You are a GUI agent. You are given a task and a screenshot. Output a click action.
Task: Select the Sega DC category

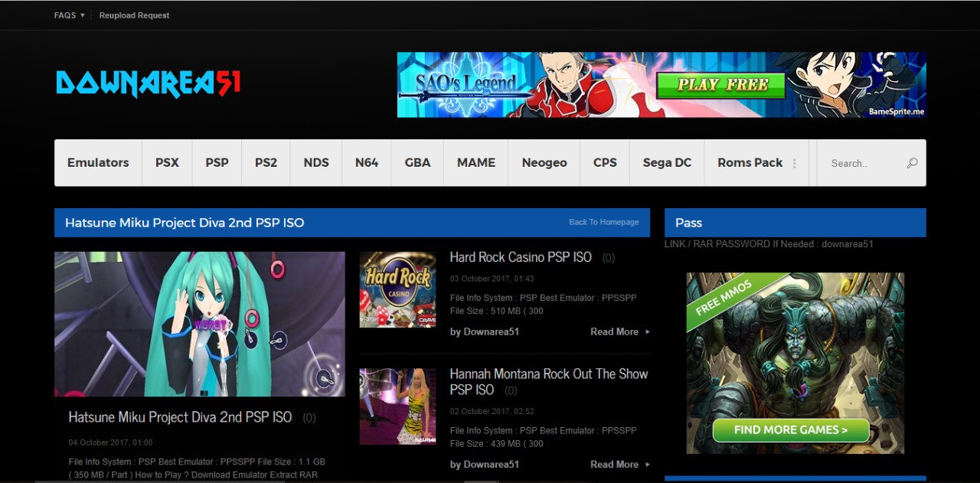tap(667, 162)
